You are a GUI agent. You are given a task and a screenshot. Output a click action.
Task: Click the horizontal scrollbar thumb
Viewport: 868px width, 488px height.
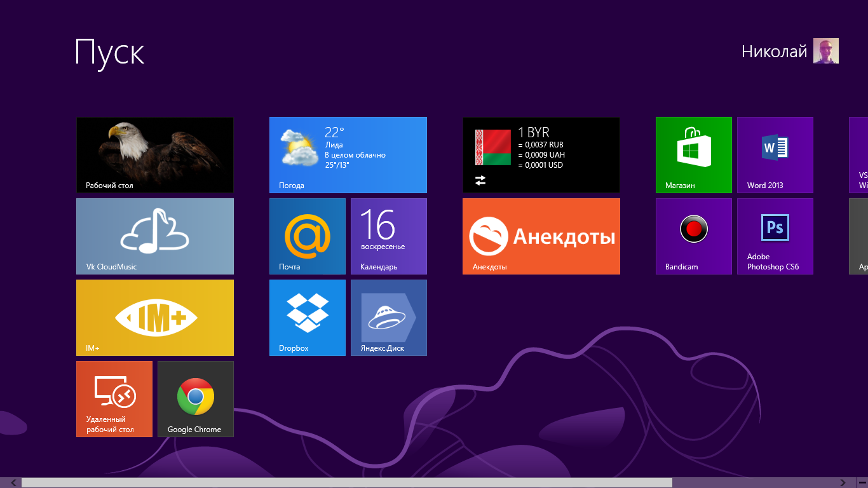[347, 483]
